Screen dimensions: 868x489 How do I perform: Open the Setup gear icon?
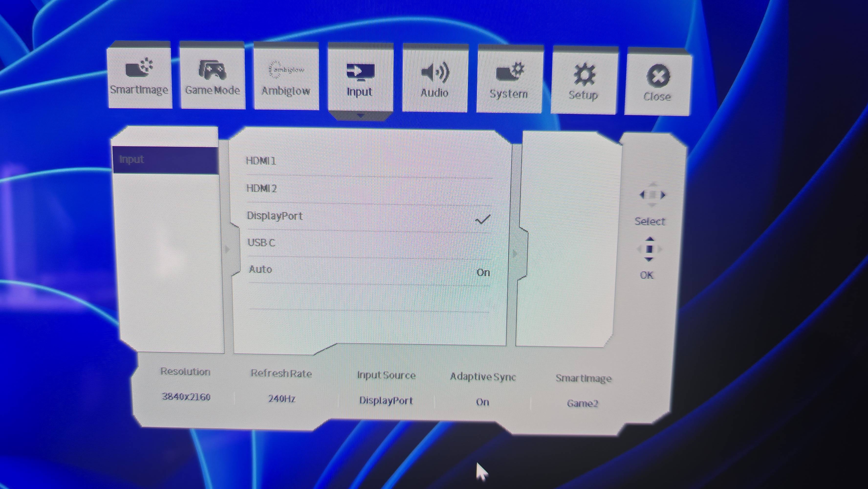point(584,75)
